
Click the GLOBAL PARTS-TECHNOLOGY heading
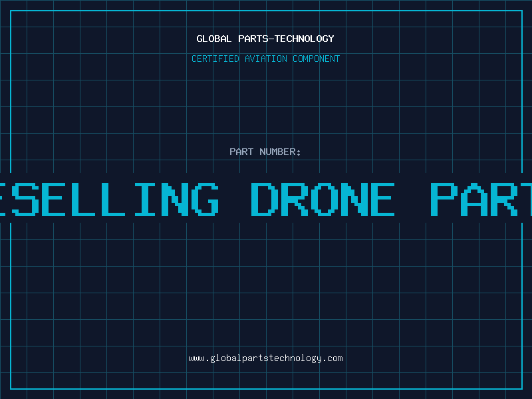point(265,39)
